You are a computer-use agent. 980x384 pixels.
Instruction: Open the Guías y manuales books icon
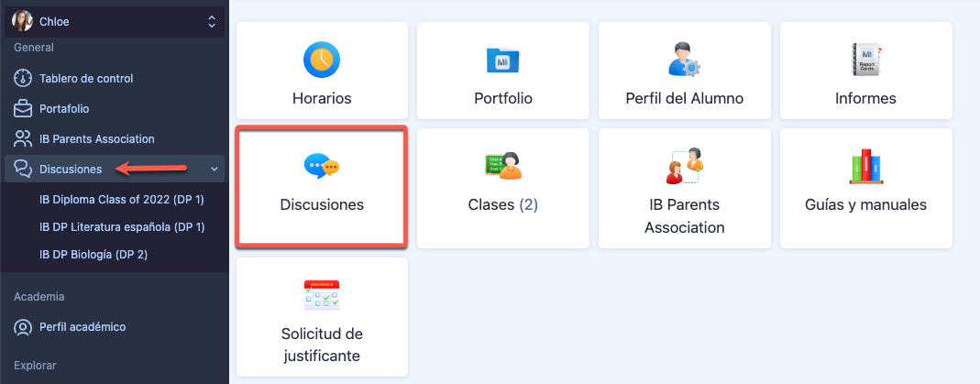[865, 166]
